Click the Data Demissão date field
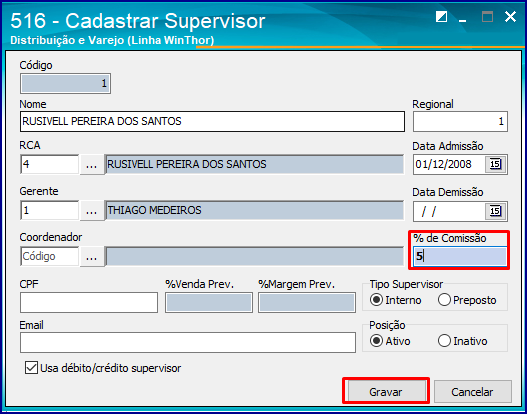This screenshot has height=414, width=527. coord(449,211)
